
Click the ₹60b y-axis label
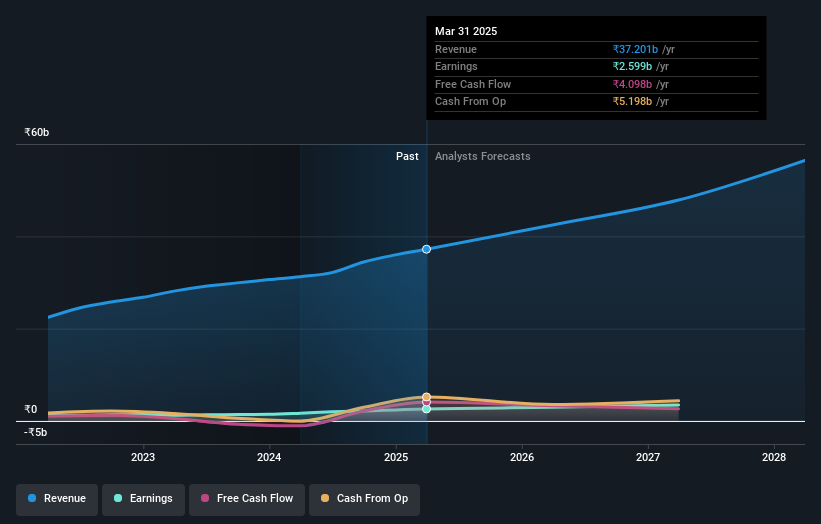37,132
